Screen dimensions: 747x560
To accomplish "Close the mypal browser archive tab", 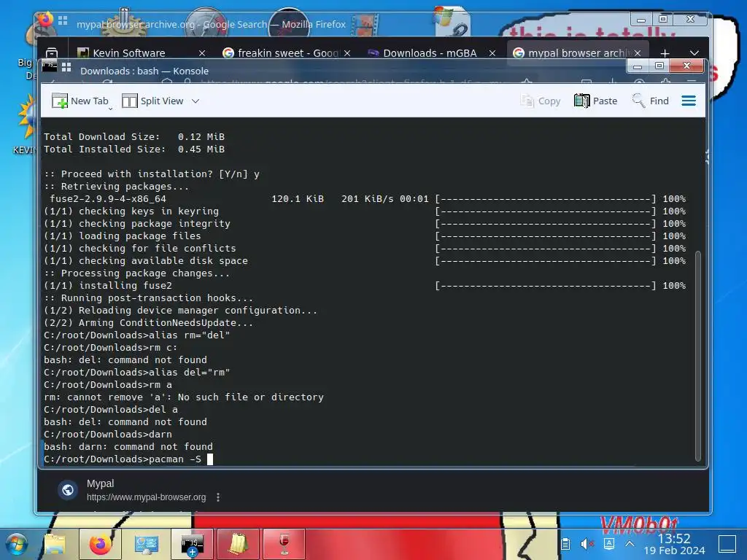I will (x=638, y=53).
